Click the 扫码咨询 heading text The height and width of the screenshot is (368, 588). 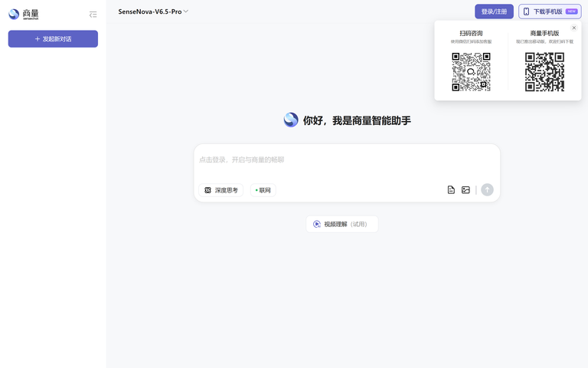pos(471,34)
